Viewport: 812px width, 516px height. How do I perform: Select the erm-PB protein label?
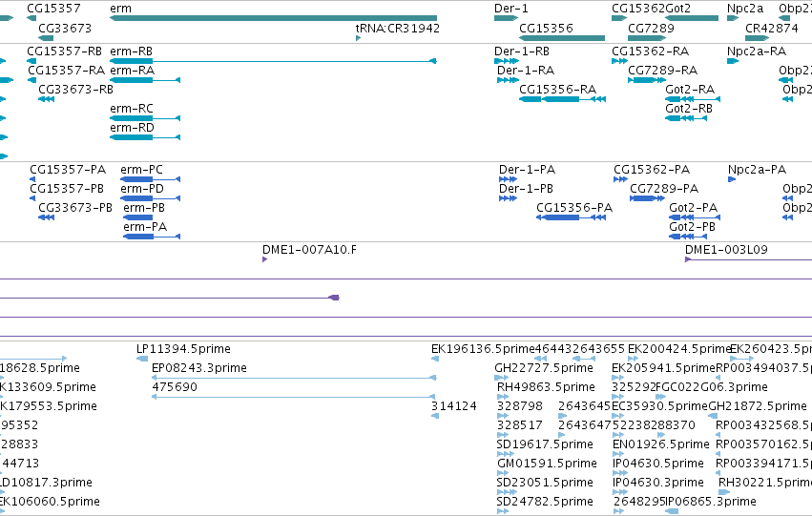(x=144, y=208)
